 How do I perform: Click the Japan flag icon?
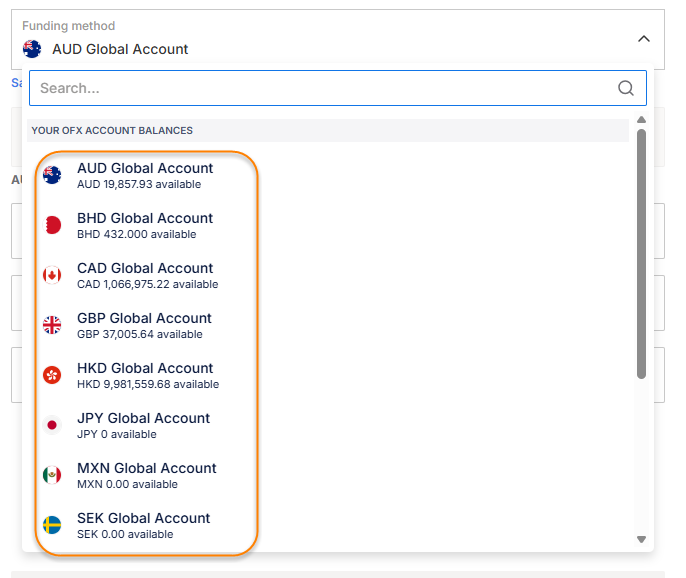click(52, 425)
